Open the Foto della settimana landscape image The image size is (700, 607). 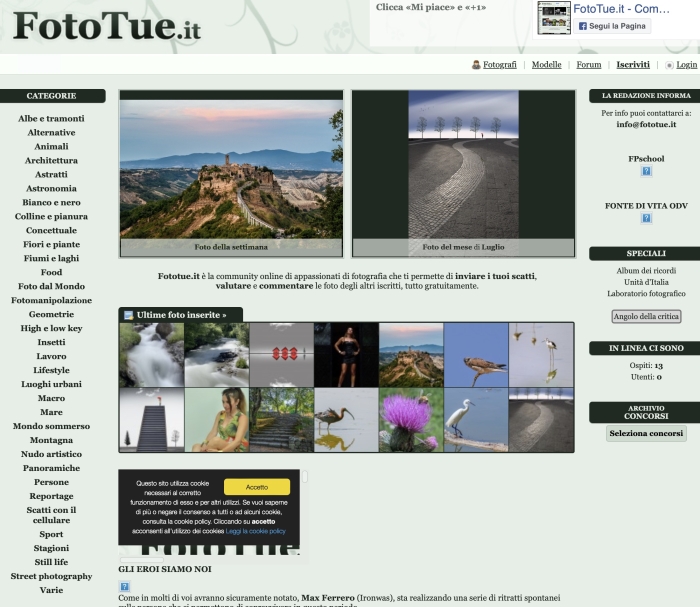pyautogui.click(x=231, y=168)
